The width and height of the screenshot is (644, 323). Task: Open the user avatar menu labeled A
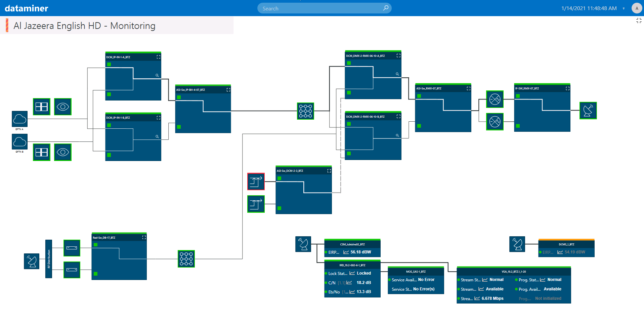[x=637, y=8]
